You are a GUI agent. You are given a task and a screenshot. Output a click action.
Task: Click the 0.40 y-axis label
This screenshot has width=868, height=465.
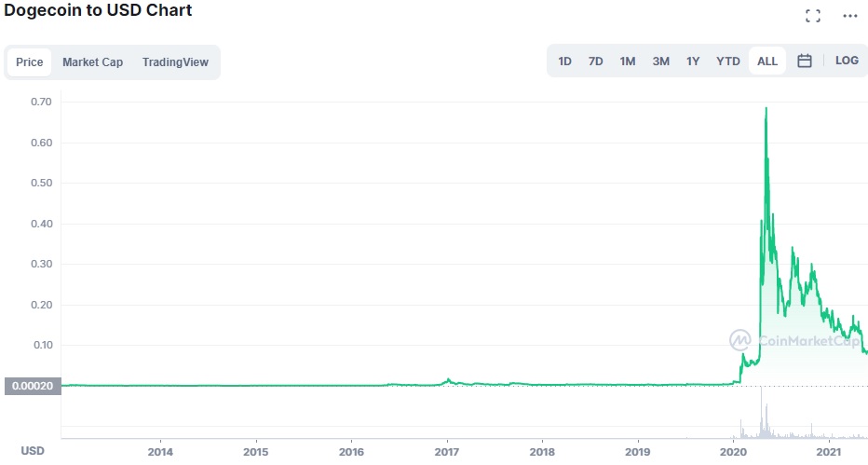click(41, 224)
